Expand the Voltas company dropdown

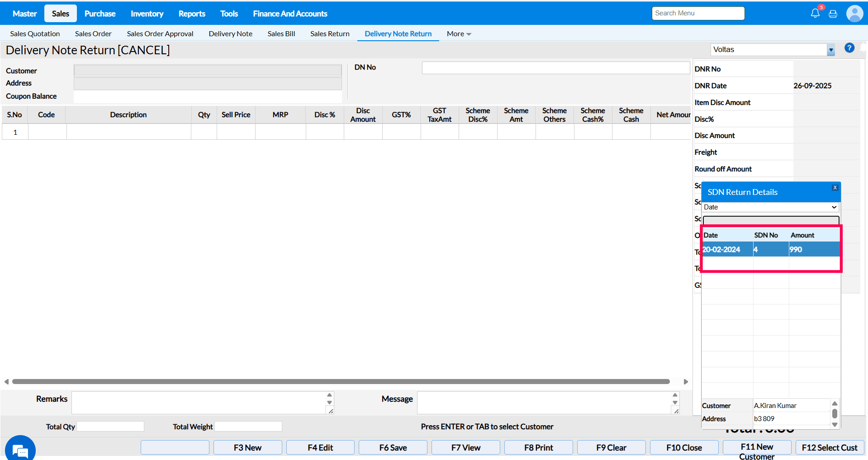(830, 50)
